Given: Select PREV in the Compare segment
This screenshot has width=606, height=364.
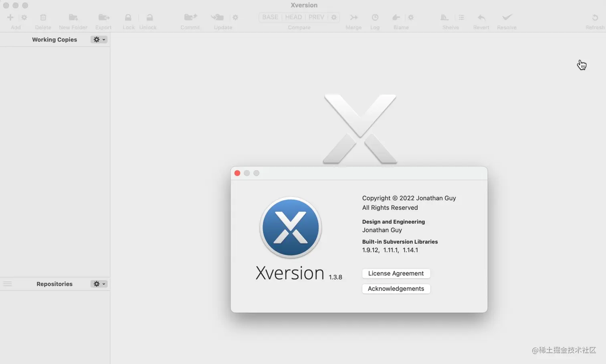Looking at the screenshot, I should [316, 17].
